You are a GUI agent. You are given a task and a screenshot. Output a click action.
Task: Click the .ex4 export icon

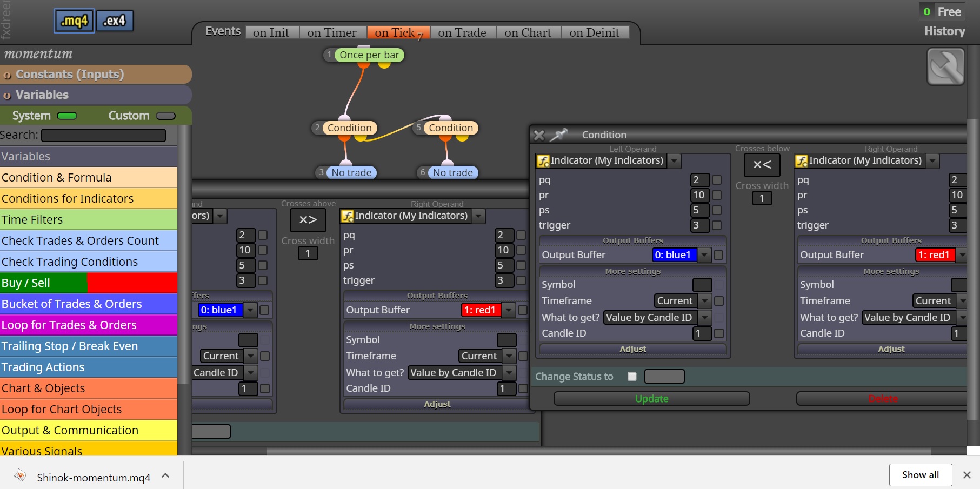pos(115,21)
